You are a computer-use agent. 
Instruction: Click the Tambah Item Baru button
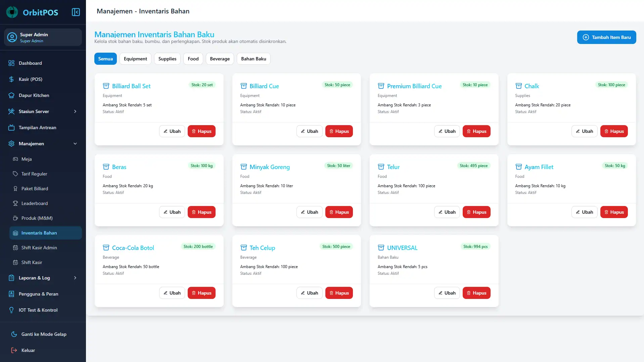point(606,37)
